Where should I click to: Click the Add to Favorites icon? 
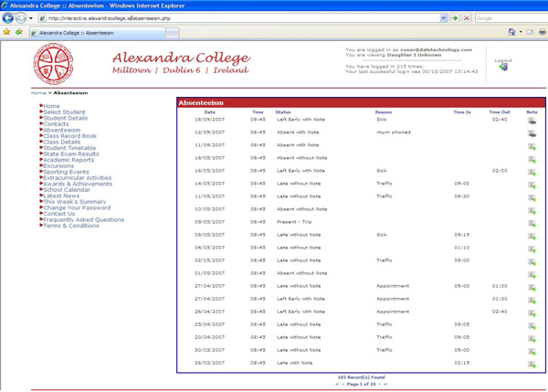[19, 32]
